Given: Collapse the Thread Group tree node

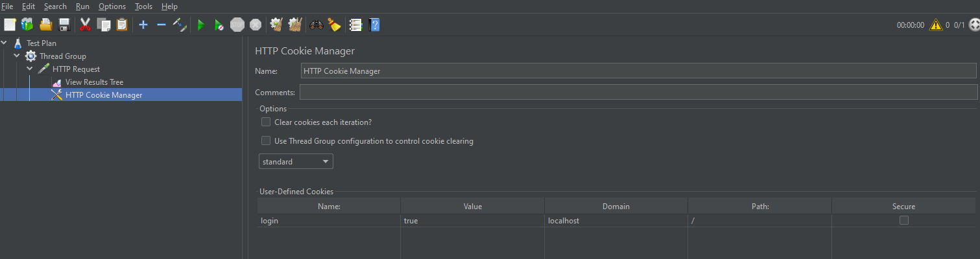Looking at the screenshot, I should point(18,56).
